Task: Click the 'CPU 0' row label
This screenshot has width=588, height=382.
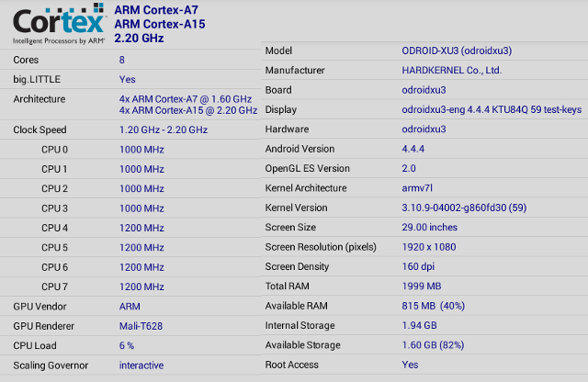Action: (x=55, y=150)
